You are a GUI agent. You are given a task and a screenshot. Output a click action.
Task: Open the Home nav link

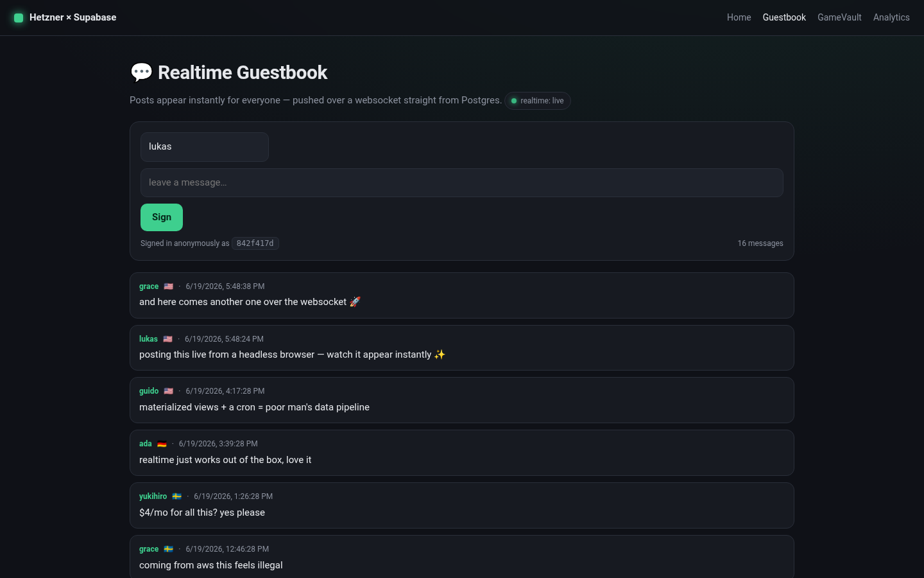point(739,17)
